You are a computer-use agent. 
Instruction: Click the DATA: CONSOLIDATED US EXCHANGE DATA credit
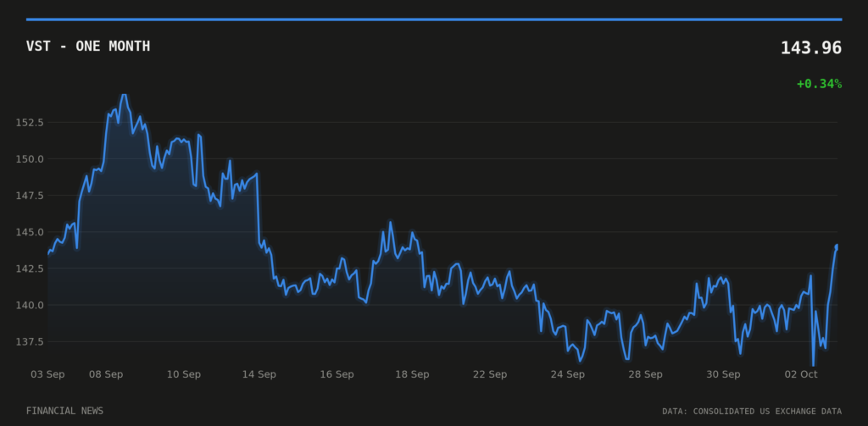pos(752,412)
